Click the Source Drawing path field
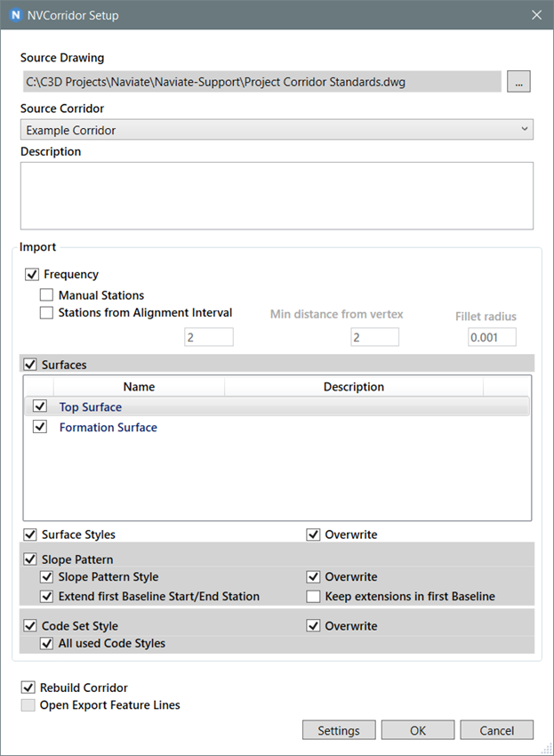Image resolution: width=554 pixels, height=756 pixels. point(261,82)
